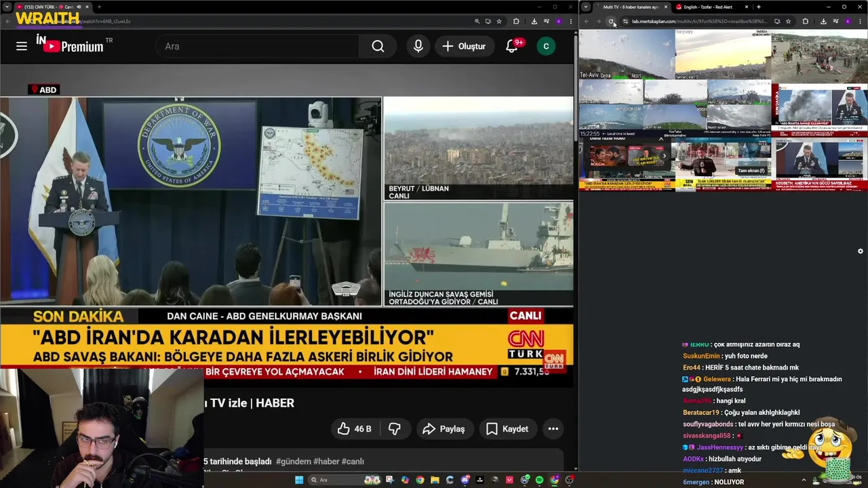Dislike the CNN Türk video
868x488 pixels.
point(395,428)
